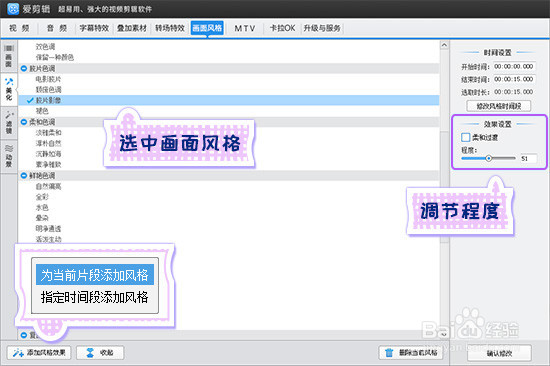Open the 卡拉OK tab

pyautogui.click(x=282, y=28)
